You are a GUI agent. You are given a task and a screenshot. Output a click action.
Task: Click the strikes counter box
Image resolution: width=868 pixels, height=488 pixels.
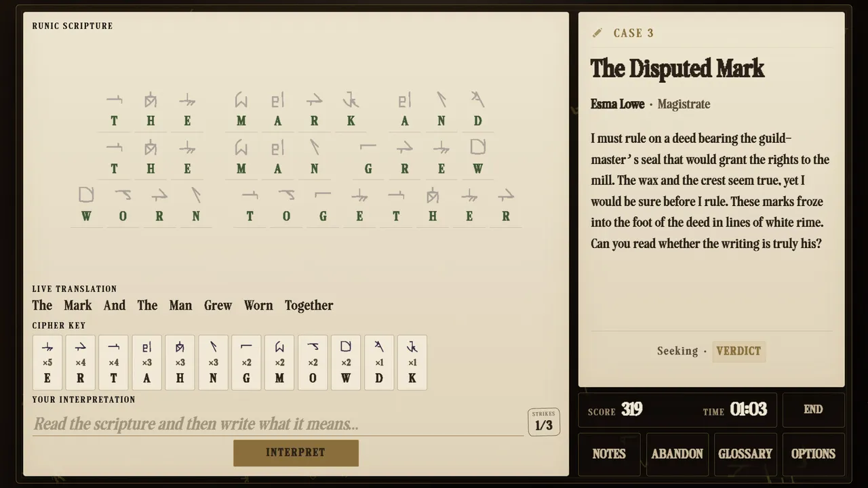[x=544, y=422]
